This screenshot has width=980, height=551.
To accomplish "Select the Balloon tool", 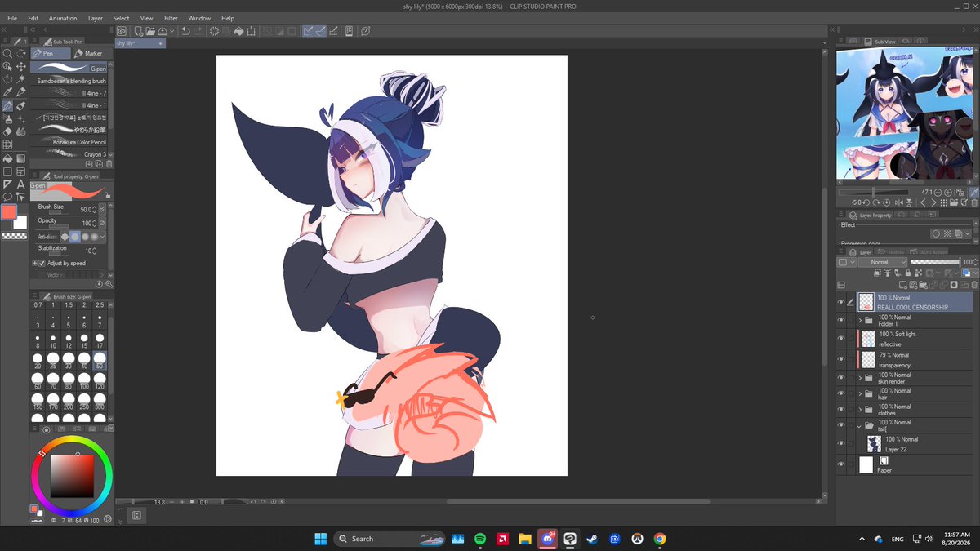I will click(x=7, y=197).
